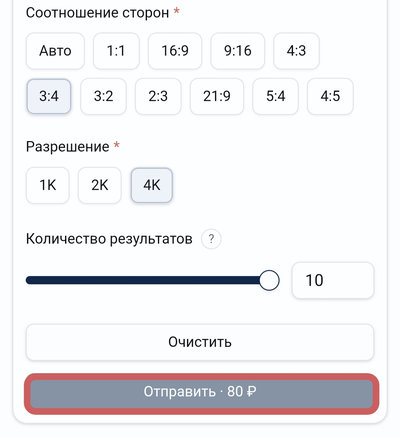Viewport: 400px width, 437px height.
Task: Pick the 16:9 aspect ratio option
Action: (x=175, y=51)
